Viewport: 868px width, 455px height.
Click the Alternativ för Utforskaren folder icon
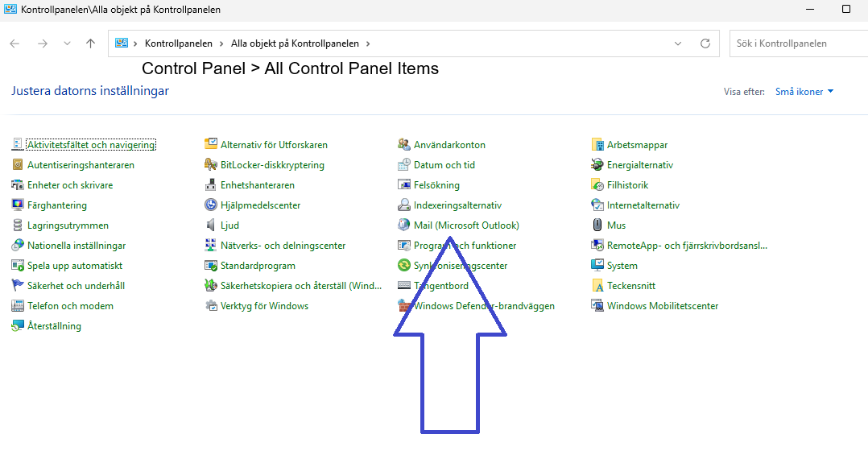click(x=211, y=144)
